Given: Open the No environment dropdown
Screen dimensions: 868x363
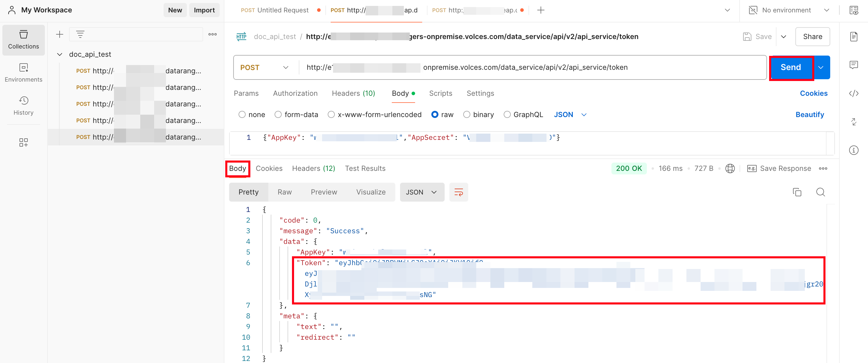Looking at the screenshot, I should (789, 10).
